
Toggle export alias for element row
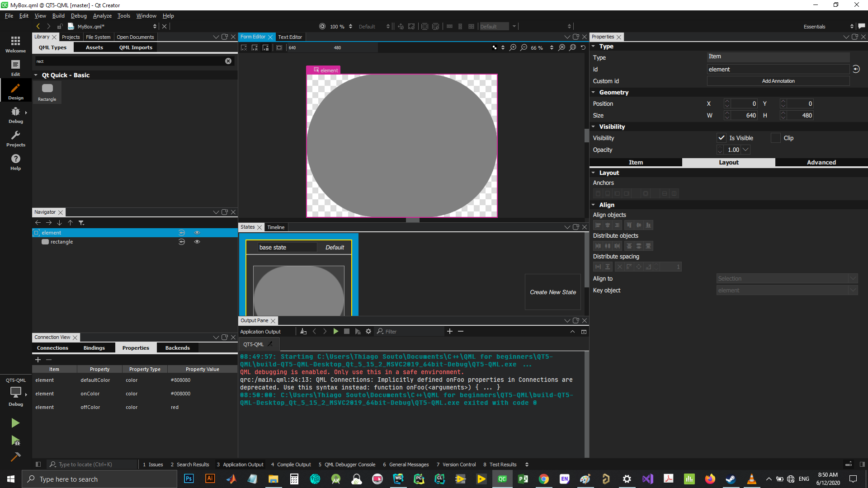click(x=182, y=233)
